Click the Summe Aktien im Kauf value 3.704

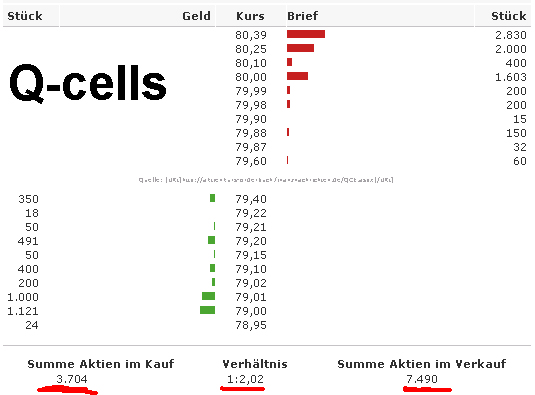click(x=72, y=379)
